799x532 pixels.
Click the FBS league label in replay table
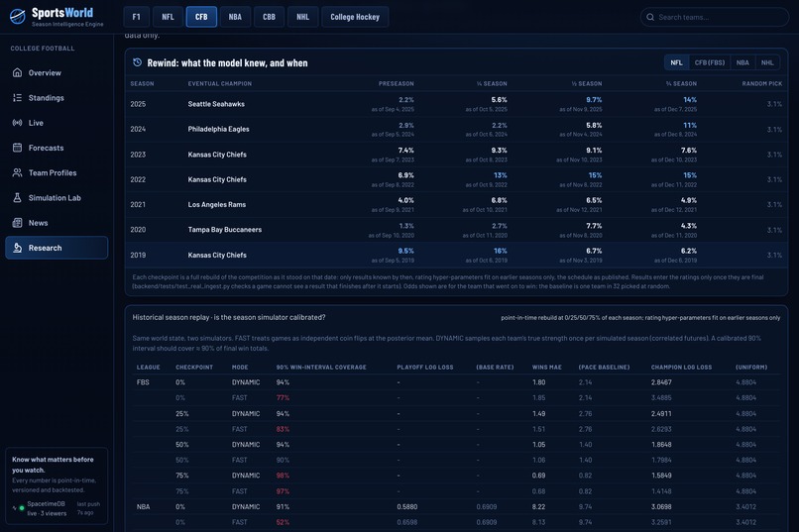click(x=143, y=382)
